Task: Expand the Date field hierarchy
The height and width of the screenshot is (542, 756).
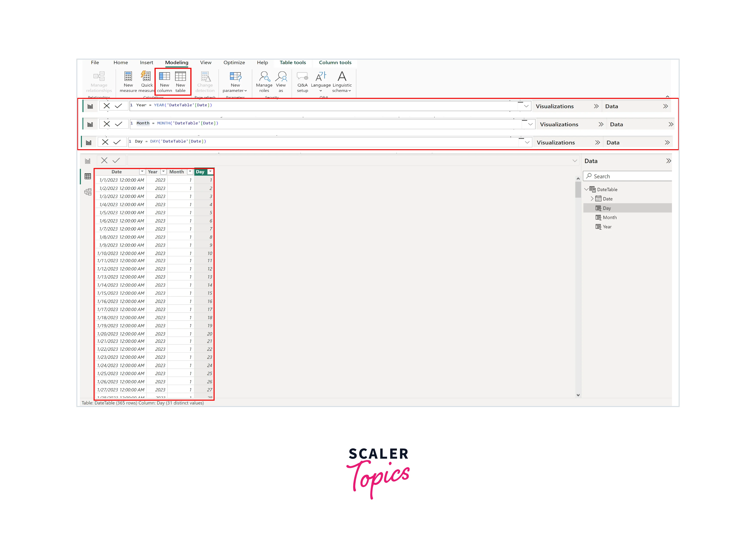Action: coord(592,199)
